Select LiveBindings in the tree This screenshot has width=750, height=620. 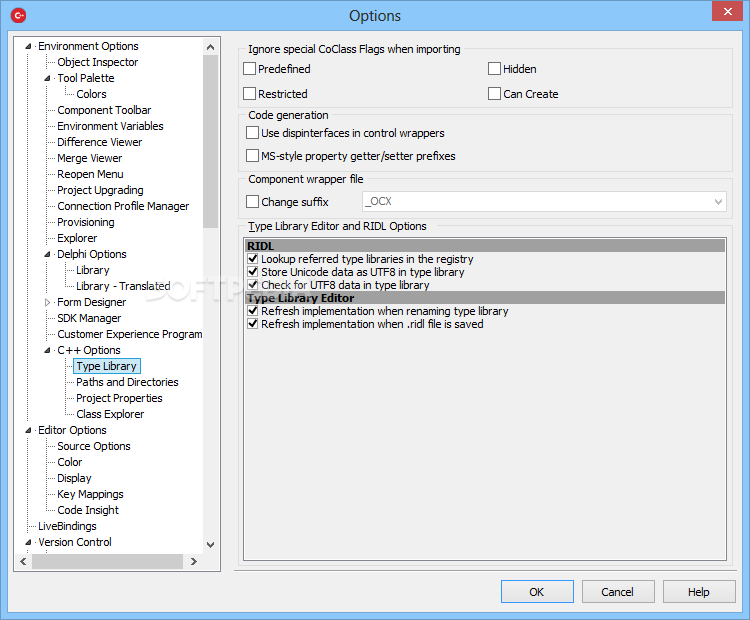[67, 526]
